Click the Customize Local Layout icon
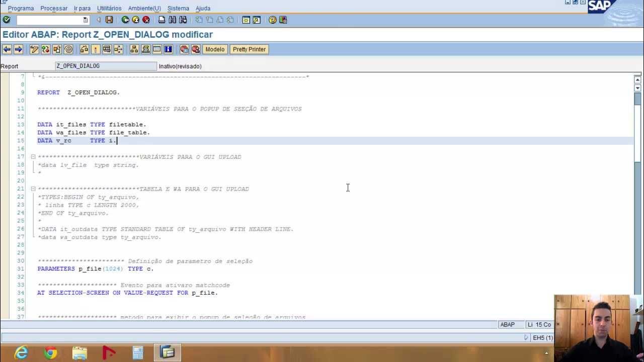Screen dimensions: 644x362 (283, 20)
